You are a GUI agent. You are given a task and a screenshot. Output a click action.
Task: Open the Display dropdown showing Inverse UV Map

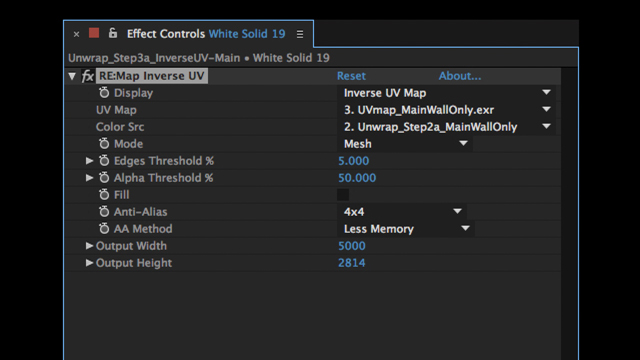point(447,93)
